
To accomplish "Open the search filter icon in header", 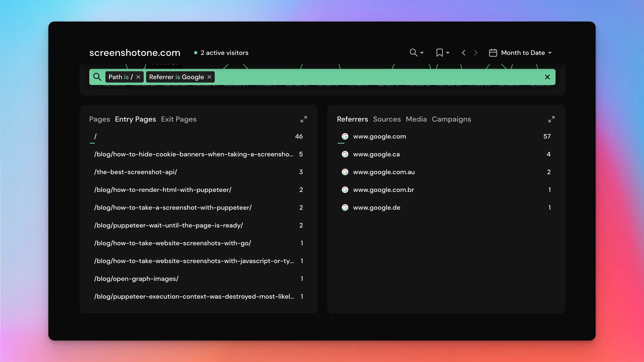I will tap(413, 53).
